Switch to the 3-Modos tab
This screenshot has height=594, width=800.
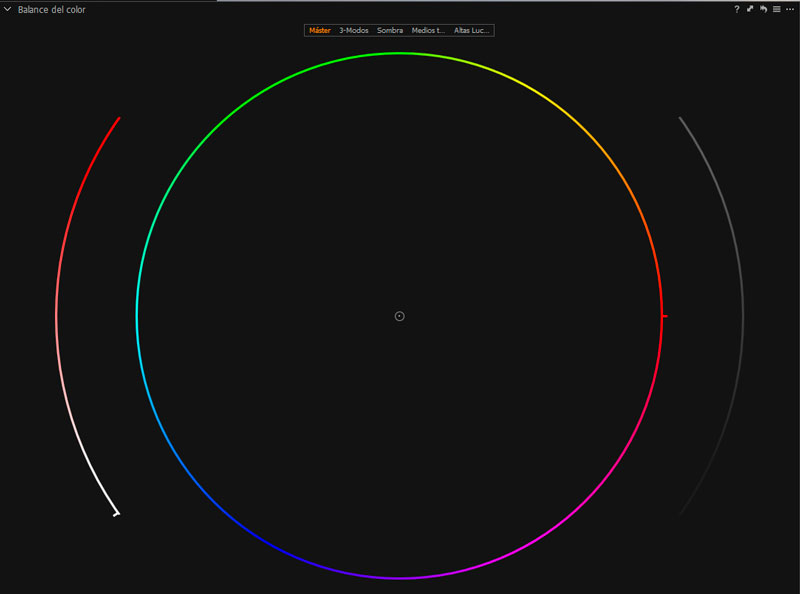(x=354, y=31)
